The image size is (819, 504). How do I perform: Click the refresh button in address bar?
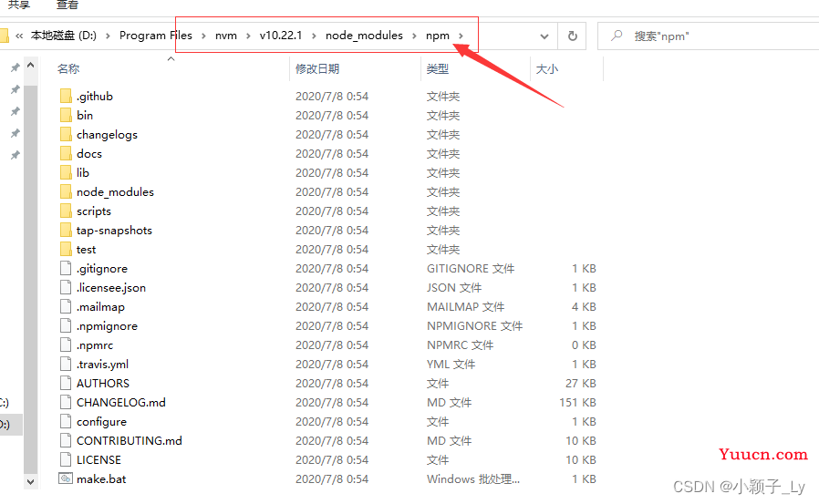(573, 36)
